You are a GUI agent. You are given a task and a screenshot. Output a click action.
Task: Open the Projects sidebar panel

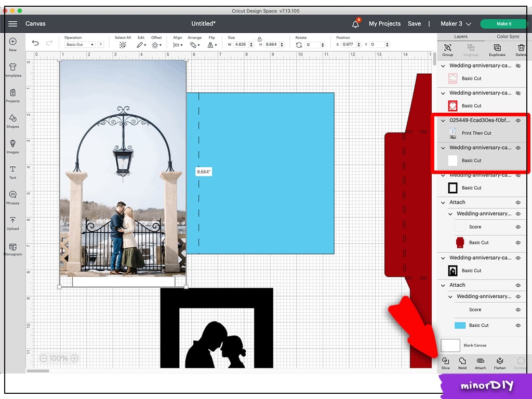(x=12, y=96)
